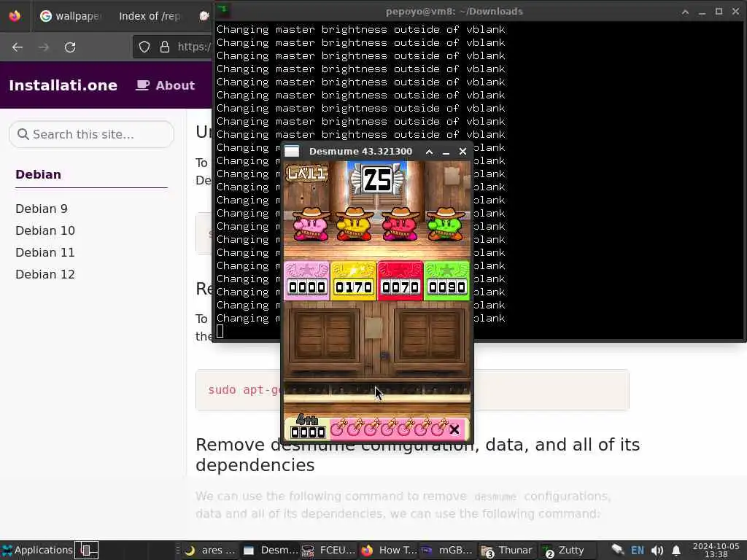Switch to the wallpaper Google tab

[x=70, y=16]
